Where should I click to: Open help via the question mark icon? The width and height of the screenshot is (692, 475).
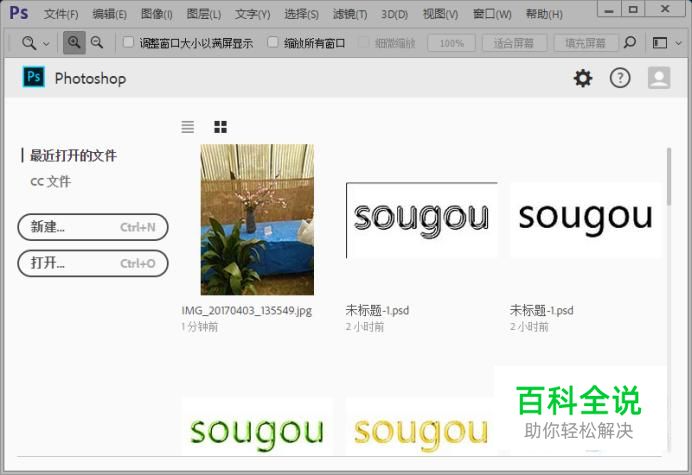click(620, 78)
